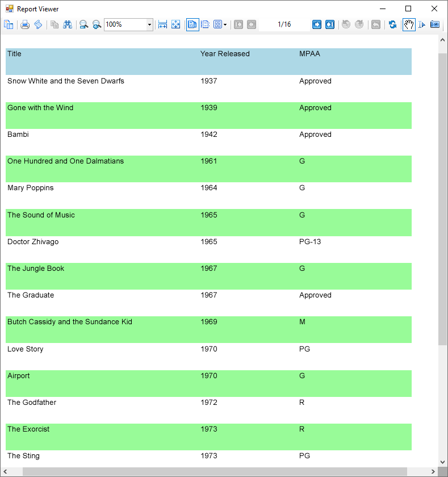Click inside the 100% zoom field
The image size is (448, 477).
(x=125, y=24)
